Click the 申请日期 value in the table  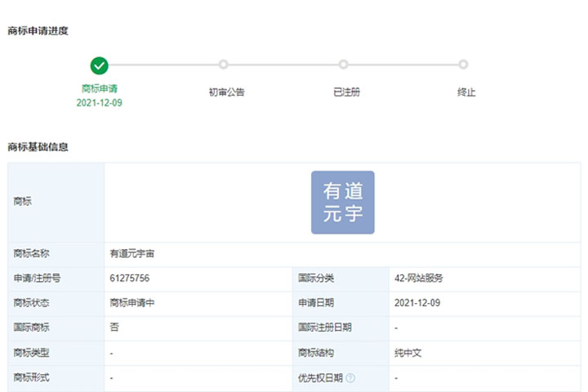[x=417, y=303]
